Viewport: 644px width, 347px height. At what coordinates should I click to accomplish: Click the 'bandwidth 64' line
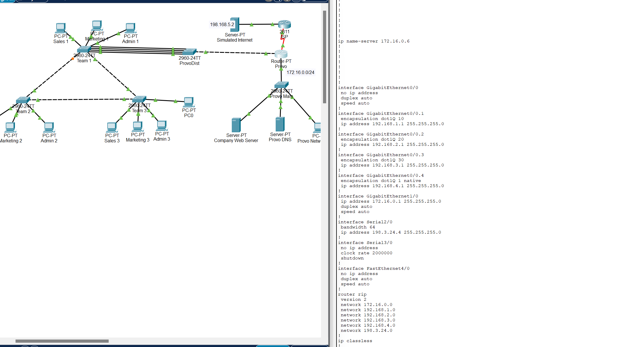tap(358, 227)
